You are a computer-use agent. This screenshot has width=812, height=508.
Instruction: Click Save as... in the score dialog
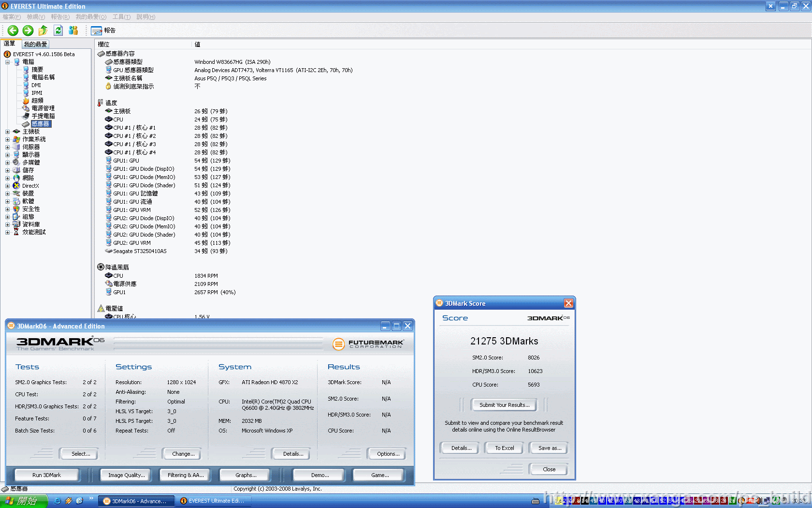coord(550,448)
